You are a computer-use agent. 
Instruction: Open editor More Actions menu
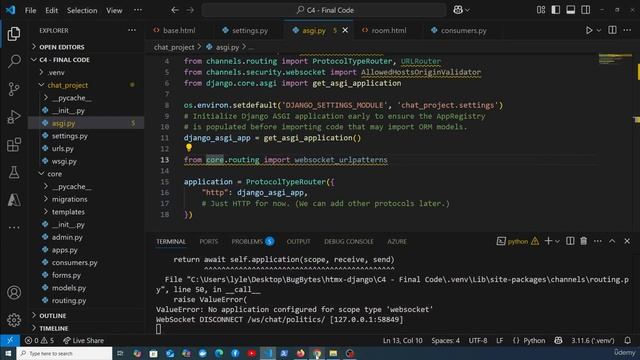coord(627,30)
